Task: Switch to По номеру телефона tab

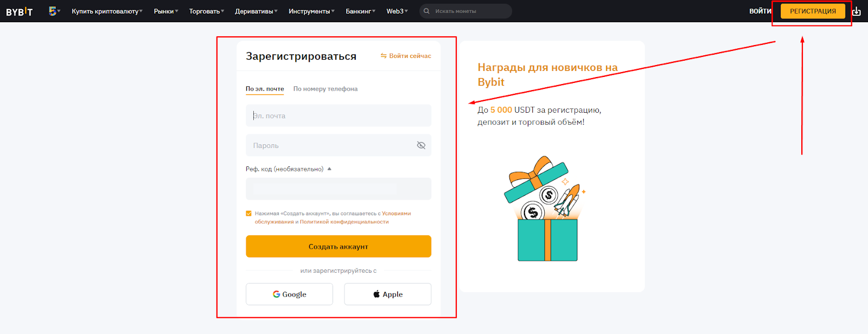Action: pyautogui.click(x=325, y=89)
